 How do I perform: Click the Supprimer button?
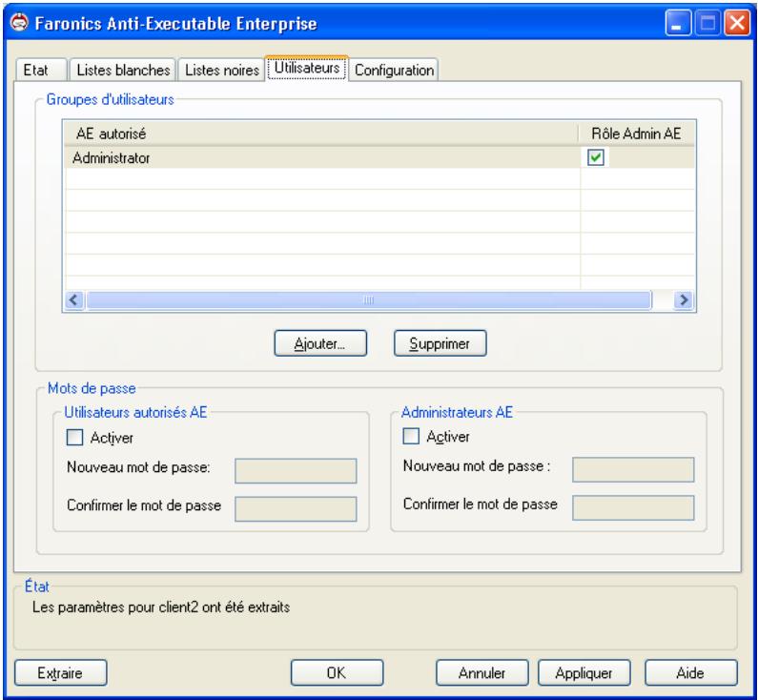tap(440, 343)
